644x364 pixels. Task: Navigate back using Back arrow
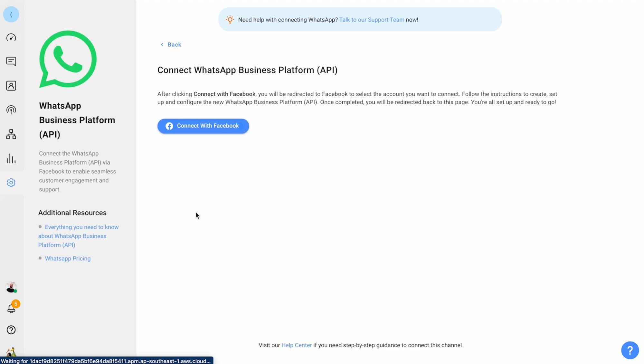tap(171, 44)
